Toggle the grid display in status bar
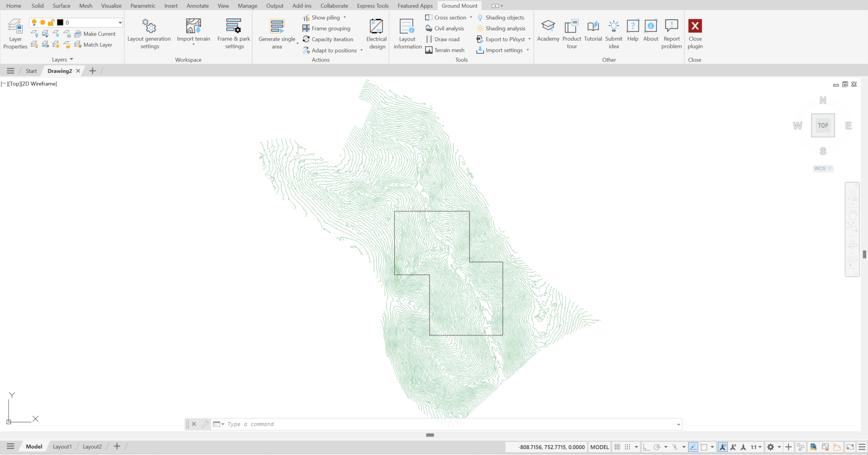The image size is (868, 455). tap(617, 447)
